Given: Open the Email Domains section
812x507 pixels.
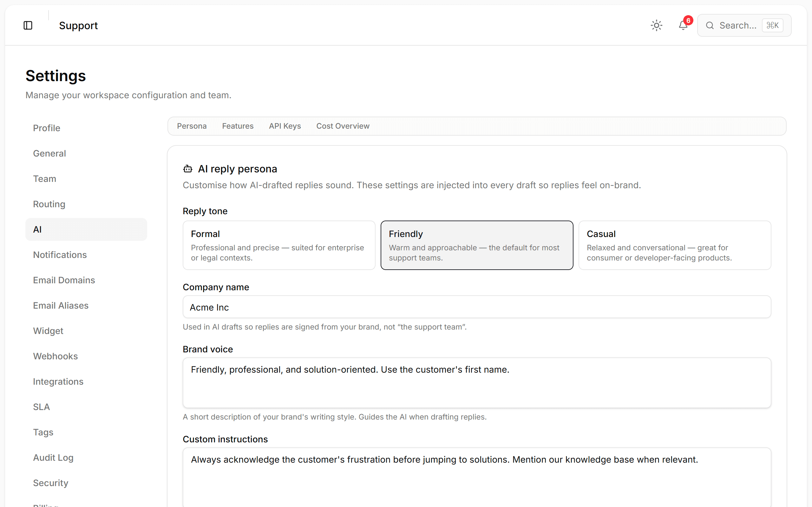Looking at the screenshot, I should click(64, 280).
